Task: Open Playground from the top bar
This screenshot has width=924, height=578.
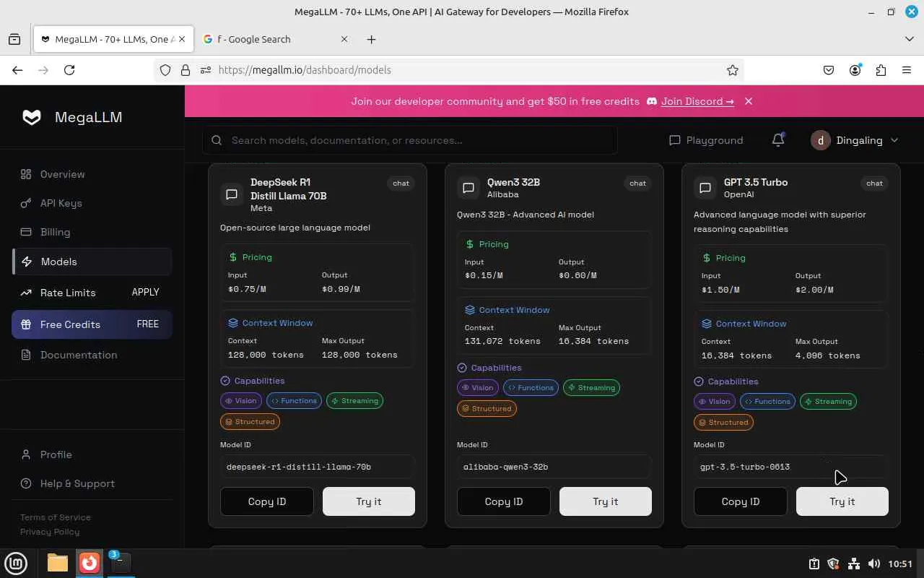Action: pos(706,140)
